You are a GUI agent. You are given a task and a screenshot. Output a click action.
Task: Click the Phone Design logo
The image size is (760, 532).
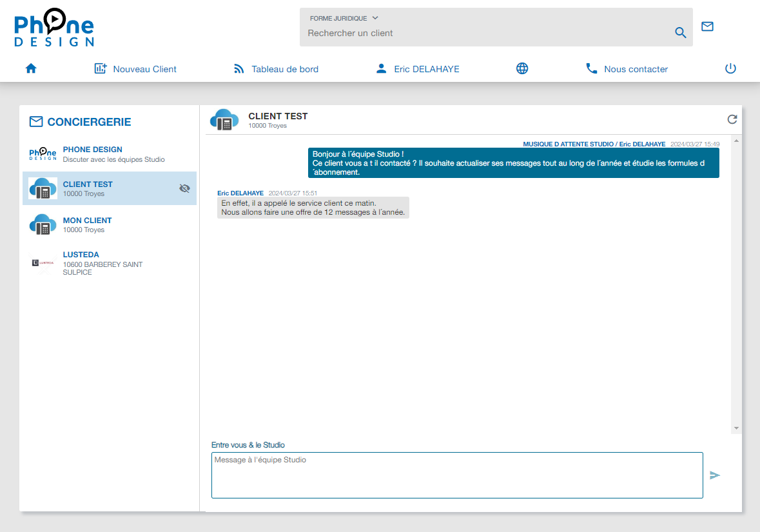[x=54, y=28]
